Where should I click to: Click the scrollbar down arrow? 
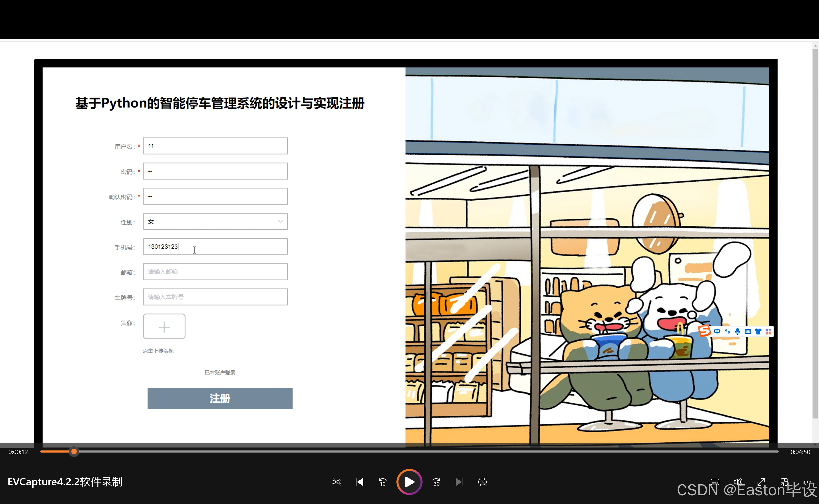[x=815, y=444]
